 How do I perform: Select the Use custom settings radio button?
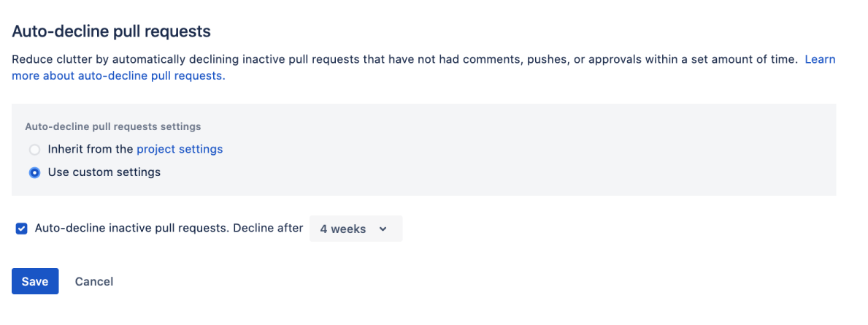[x=34, y=173]
